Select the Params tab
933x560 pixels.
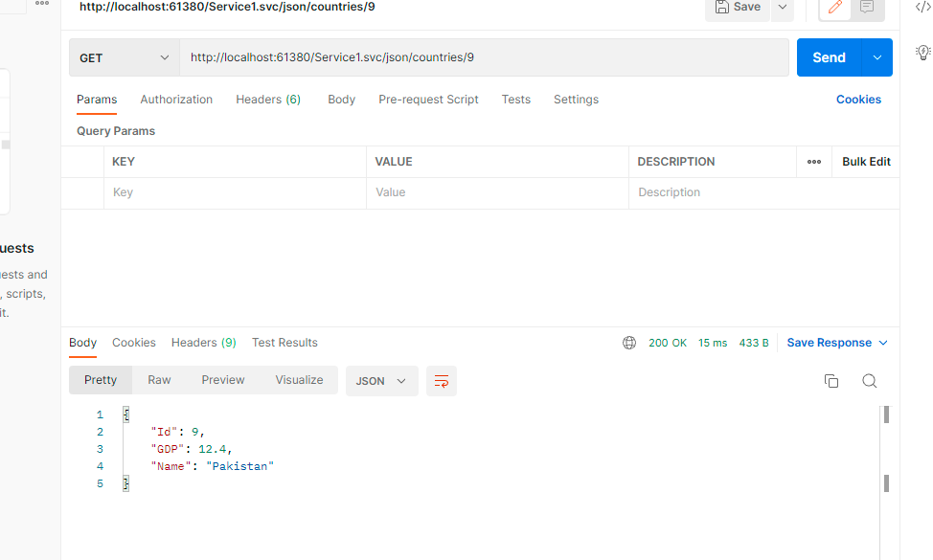97,100
